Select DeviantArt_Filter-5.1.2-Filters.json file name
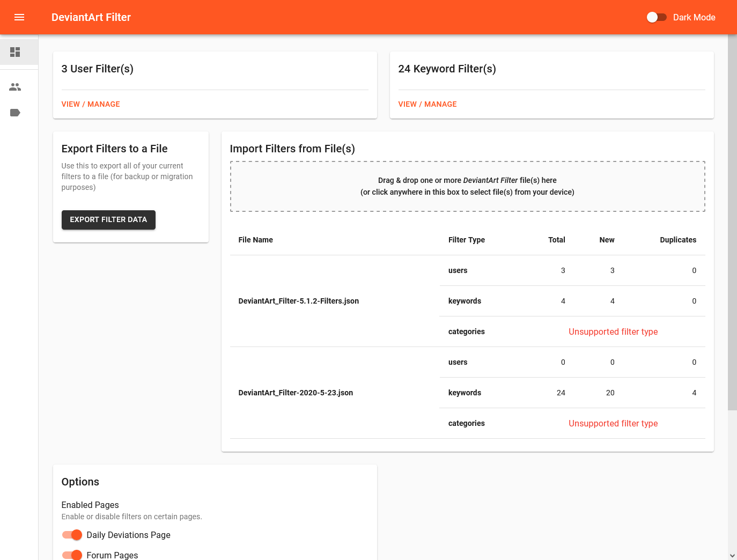Image resolution: width=737 pixels, height=560 pixels. [x=299, y=301]
